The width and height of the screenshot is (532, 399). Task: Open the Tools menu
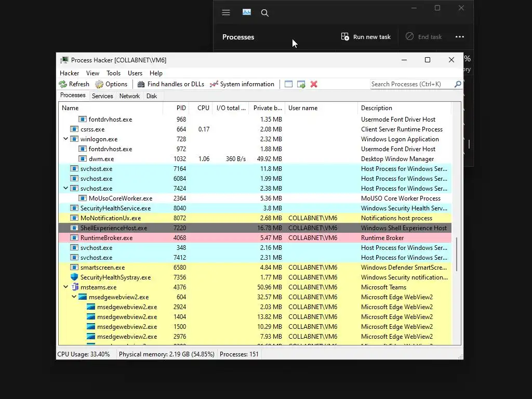(113, 73)
